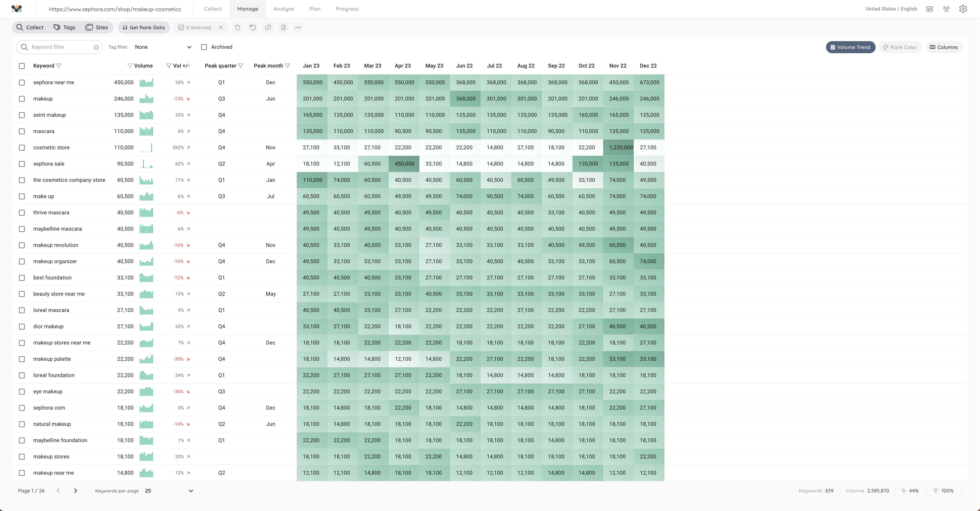Click the tag icon in footer
This screenshot has width=980, height=511.
pyautogui.click(x=904, y=491)
